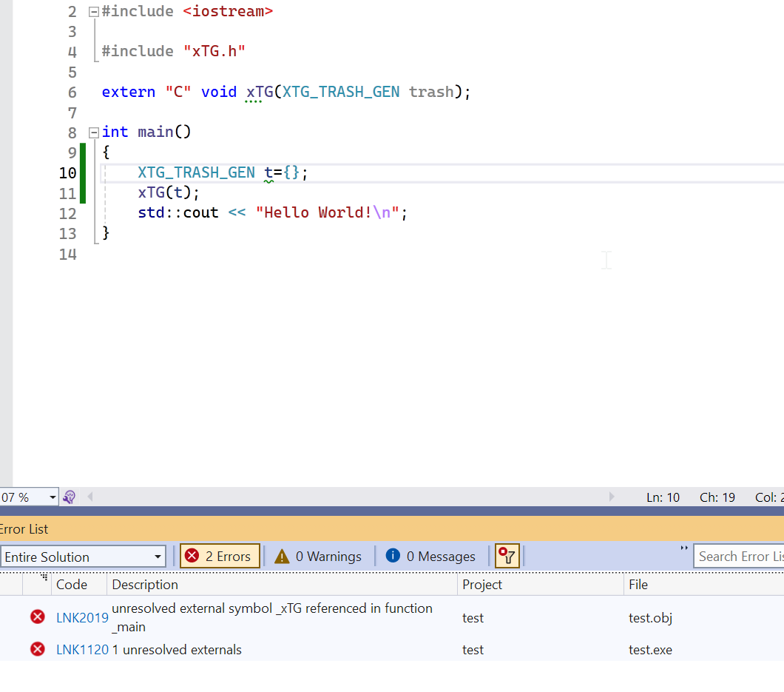The width and height of the screenshot is (784, 692).
Task: Click the toolbar overflow chevron near search
Action: pyautogui.click(x=683, y=548)
